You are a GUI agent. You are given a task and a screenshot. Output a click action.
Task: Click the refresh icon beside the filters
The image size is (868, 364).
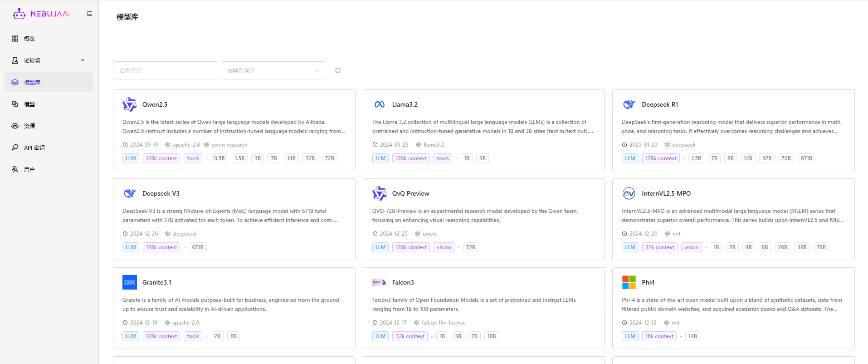pos(338,70)
